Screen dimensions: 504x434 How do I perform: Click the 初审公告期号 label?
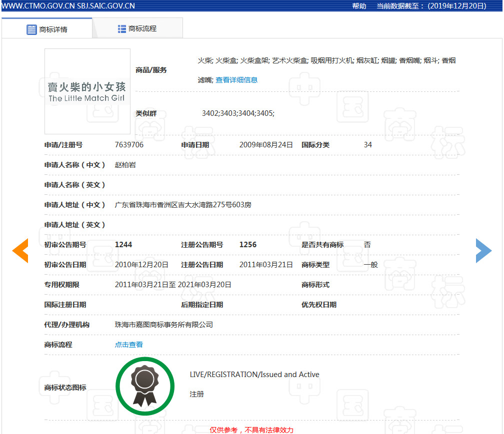(65, 245)
